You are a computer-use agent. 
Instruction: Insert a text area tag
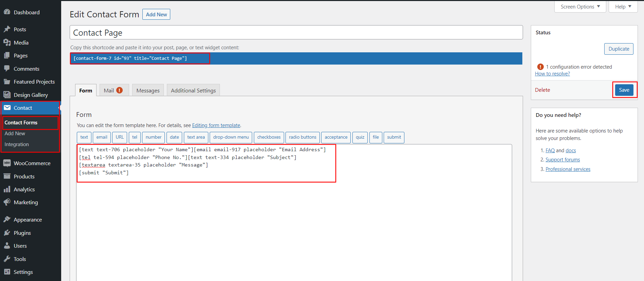[196, 137]
